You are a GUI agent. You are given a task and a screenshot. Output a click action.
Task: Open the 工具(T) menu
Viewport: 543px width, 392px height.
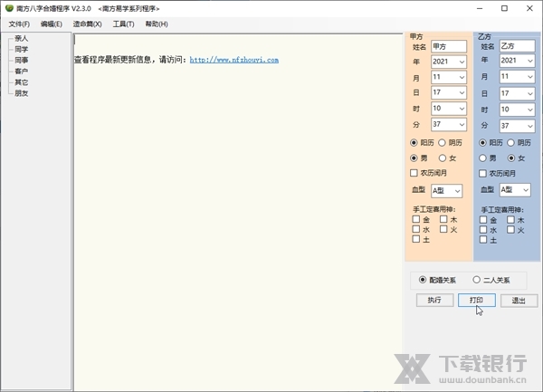coord(123,24)
